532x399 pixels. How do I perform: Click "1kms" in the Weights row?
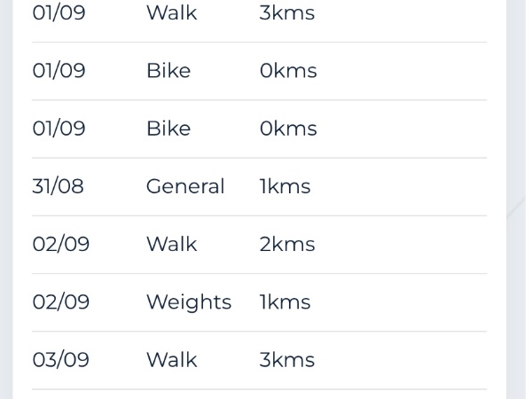285,302
